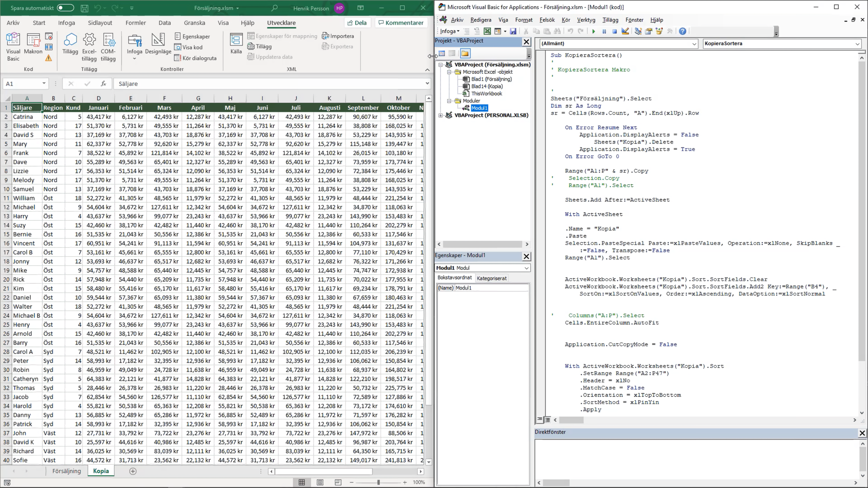Image resolution: width=868 pixels, height=488 pixels.
Task: Open the (Allmänt) object dropdown
Action: tap(619, 43)
